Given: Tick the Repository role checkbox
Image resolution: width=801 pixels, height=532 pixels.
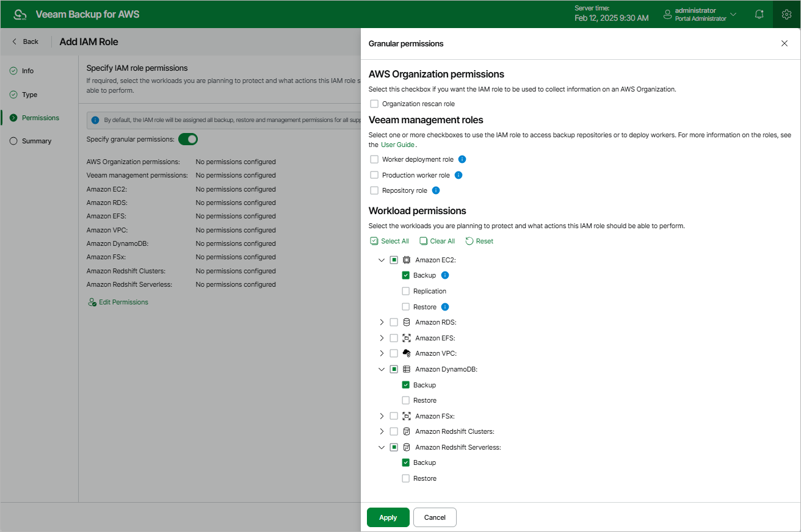Looking at the screenshot, I should [374, 190].
